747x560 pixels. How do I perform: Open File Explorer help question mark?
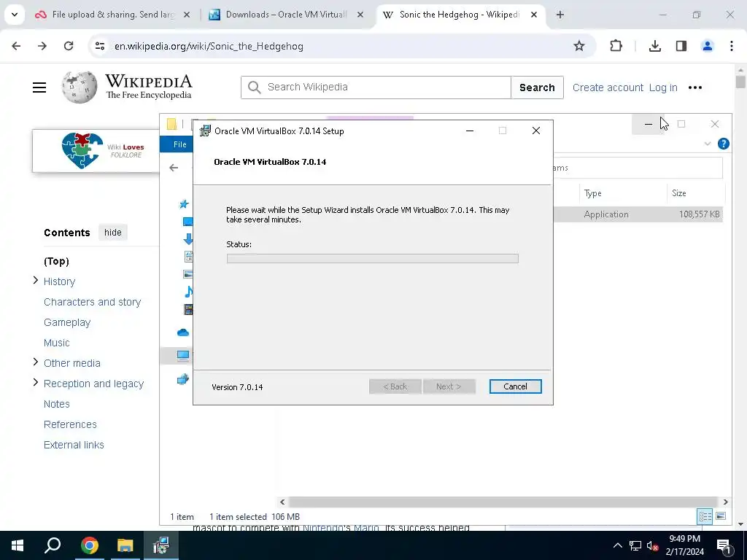coord(723,144)
